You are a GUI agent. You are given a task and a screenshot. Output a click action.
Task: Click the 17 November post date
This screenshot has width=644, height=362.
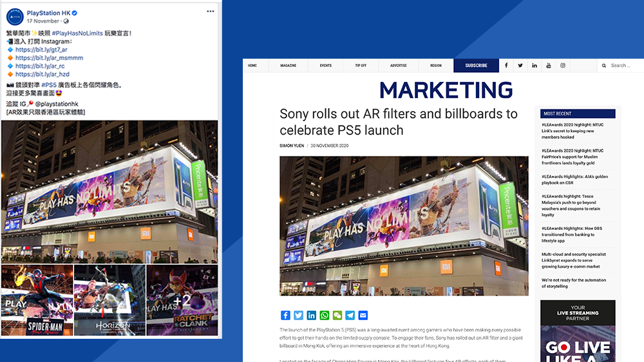(x=43, y=21)
